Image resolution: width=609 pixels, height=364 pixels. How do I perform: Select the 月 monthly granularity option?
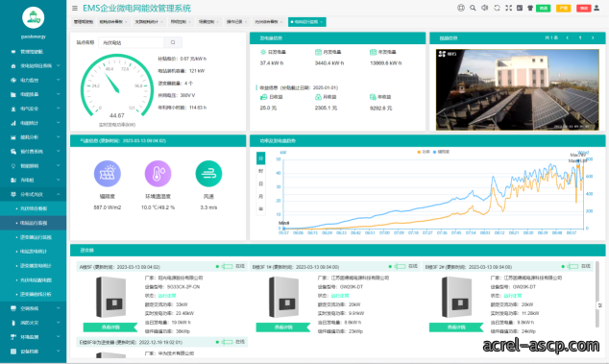[x=261, y=197]
